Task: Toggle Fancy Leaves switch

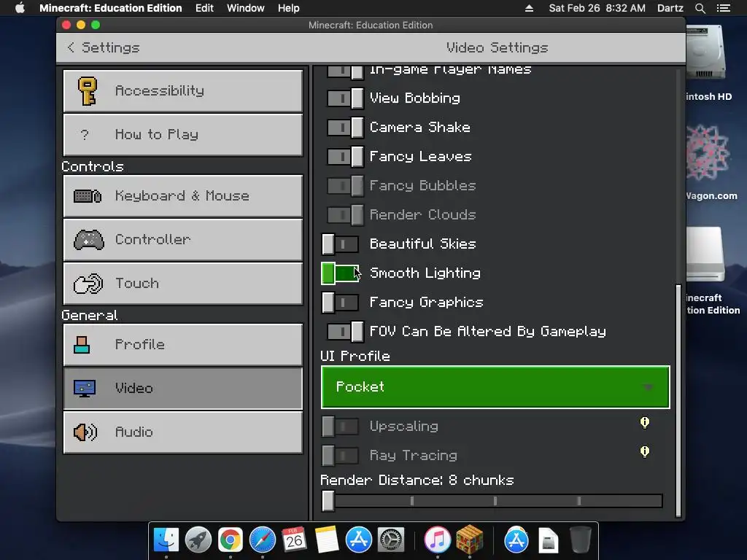Action: (x=345, y=157)
